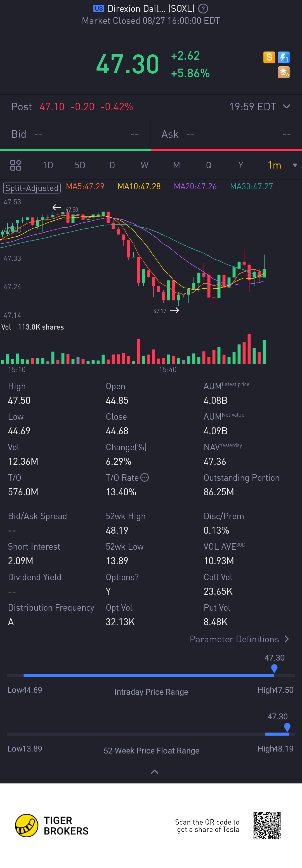Tap the 52-Week Price range marker
This screenshot has height=868, width=302.
tap(287, 727)
